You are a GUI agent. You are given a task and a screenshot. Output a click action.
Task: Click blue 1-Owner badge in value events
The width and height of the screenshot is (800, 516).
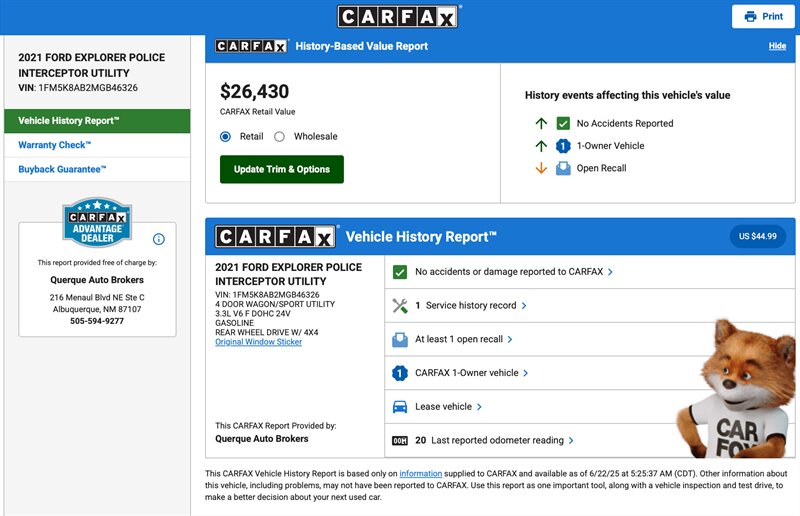563,146
